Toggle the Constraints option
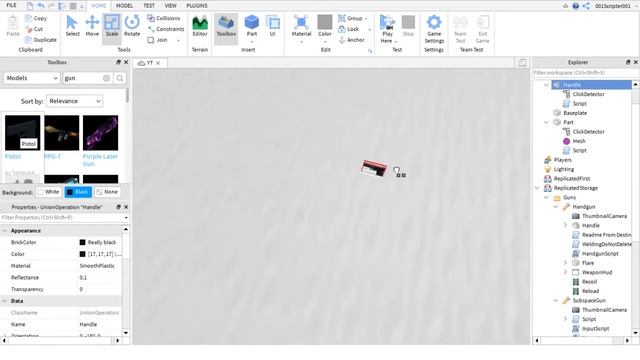The image size is (640, 360). (x=166, y=29)
